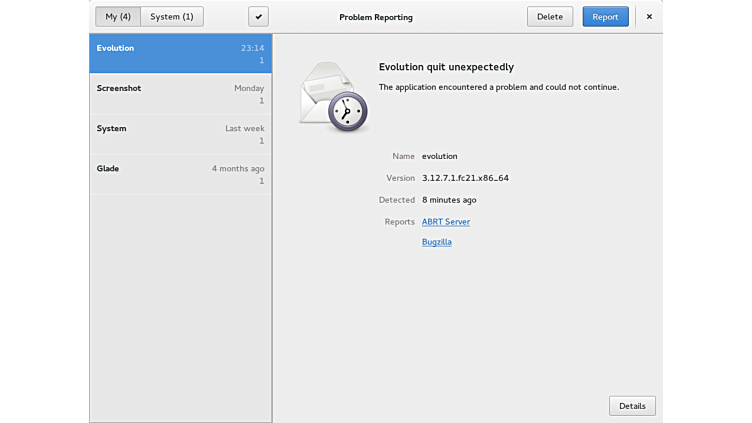Switch to the My (4) tab
752x423 pixels.
coord(117,17)
